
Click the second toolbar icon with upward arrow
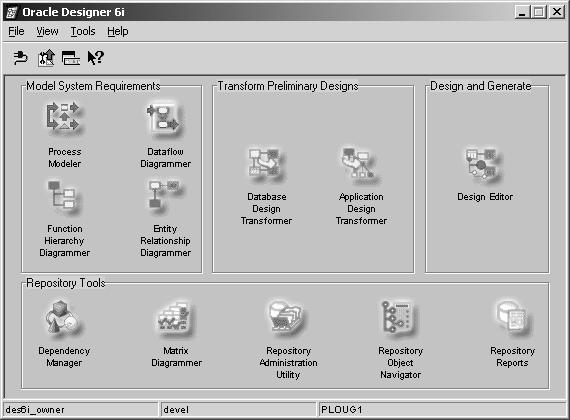(x=46, y=58)
